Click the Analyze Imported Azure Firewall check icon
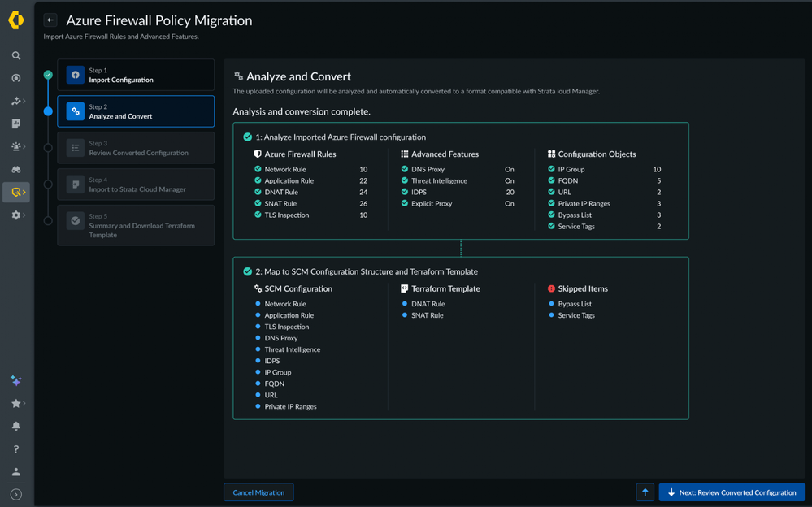This screenshot has height=507, width=812. coord(248,137)
